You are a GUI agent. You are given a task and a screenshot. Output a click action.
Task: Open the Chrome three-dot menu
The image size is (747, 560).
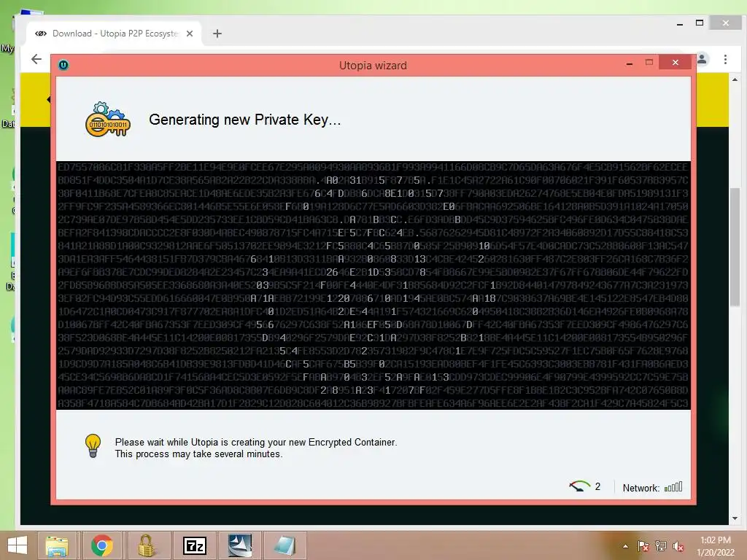tap(725, 59)
